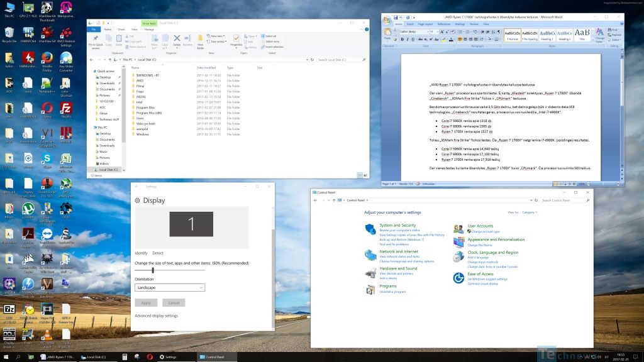
Task: Click Search Local Disk (C:) field
Action: tap(341, 60)
